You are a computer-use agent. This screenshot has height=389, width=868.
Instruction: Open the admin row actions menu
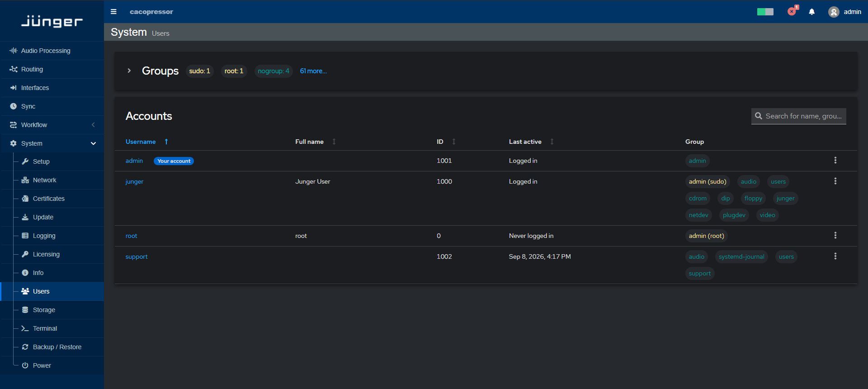tap(835, 160)
